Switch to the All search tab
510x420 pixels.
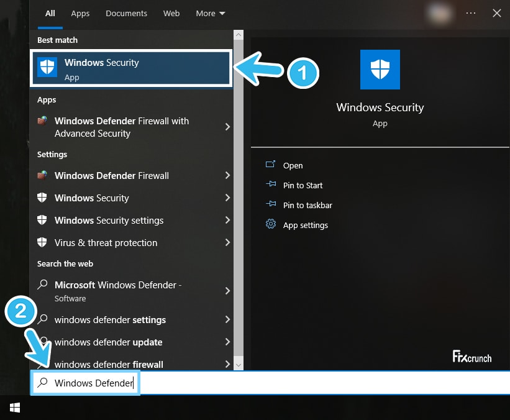[50, 13]
